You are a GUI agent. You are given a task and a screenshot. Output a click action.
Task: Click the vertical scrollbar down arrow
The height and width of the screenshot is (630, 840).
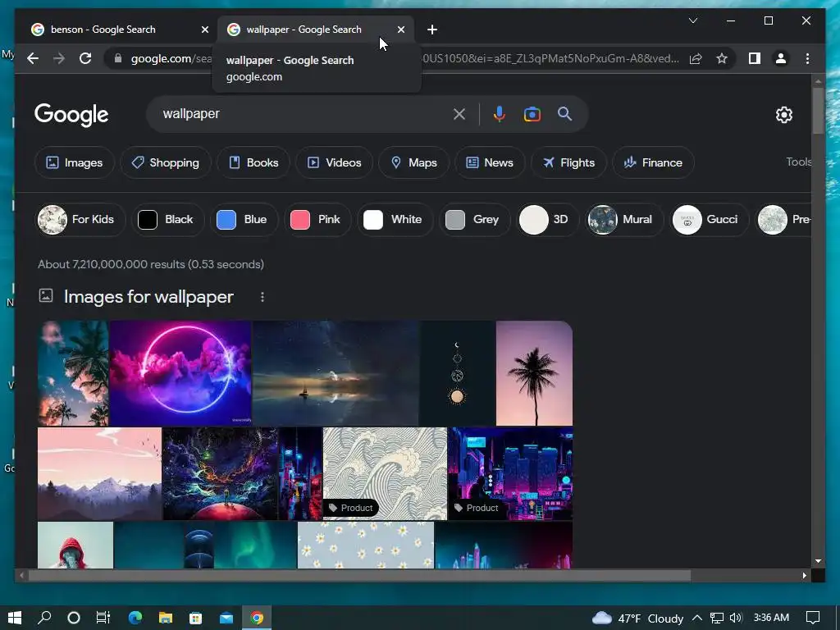(818, 561)
